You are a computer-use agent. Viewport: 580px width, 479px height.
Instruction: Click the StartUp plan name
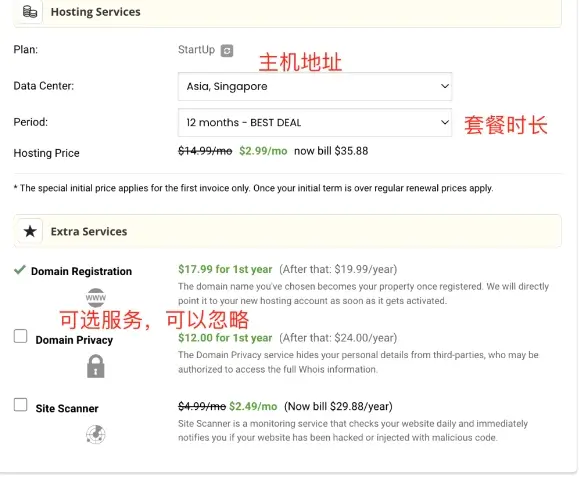click(x=196, y=50)
